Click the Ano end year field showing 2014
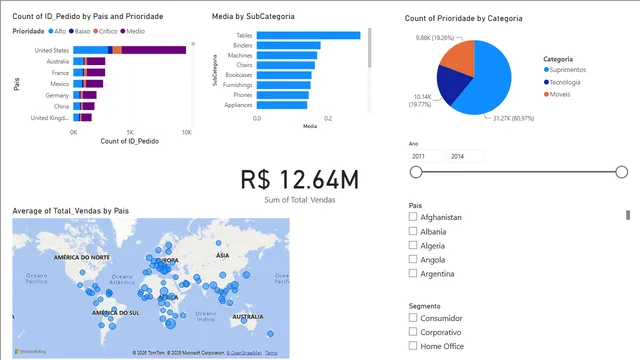The image size is (640, 360). [x=465, y=156]
